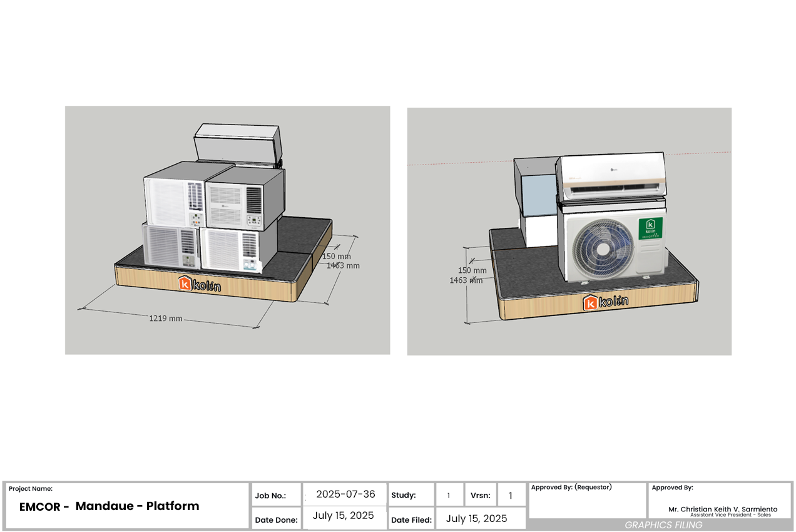Screen dimensions: 796x532
Task: Click the Kolin logo on left platform
Action: click(199, 285)
